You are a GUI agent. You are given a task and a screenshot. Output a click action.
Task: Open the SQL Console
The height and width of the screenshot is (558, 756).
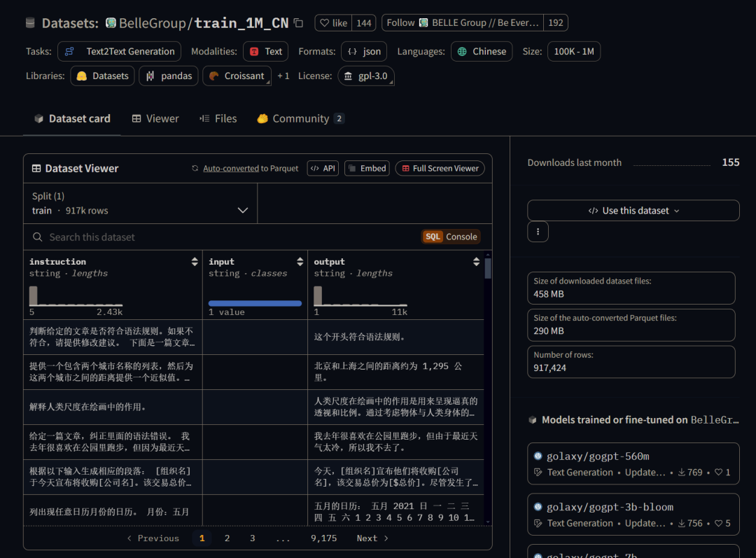(451, 237)
